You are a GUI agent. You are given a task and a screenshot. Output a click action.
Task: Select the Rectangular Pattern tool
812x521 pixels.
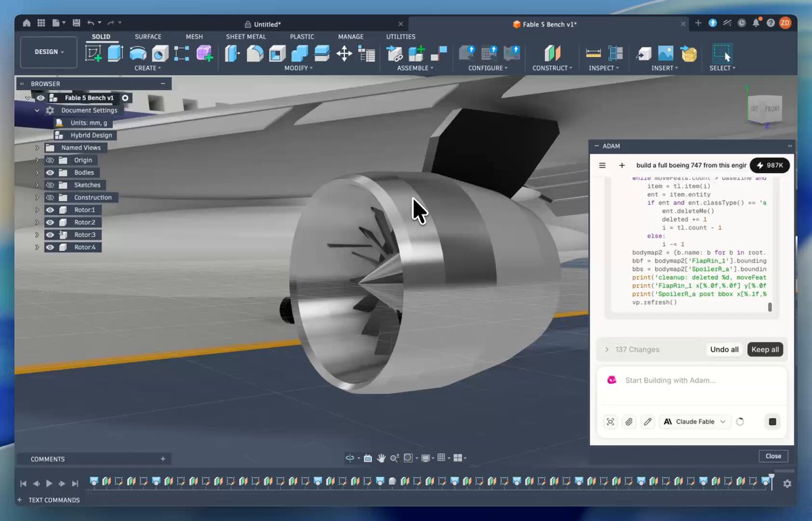[181, 53]
